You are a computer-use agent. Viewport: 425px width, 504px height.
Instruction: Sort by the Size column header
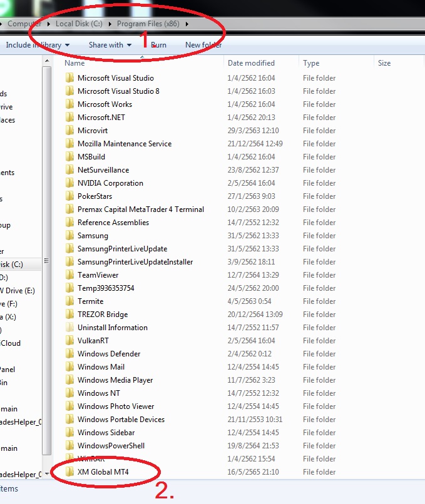384,63
